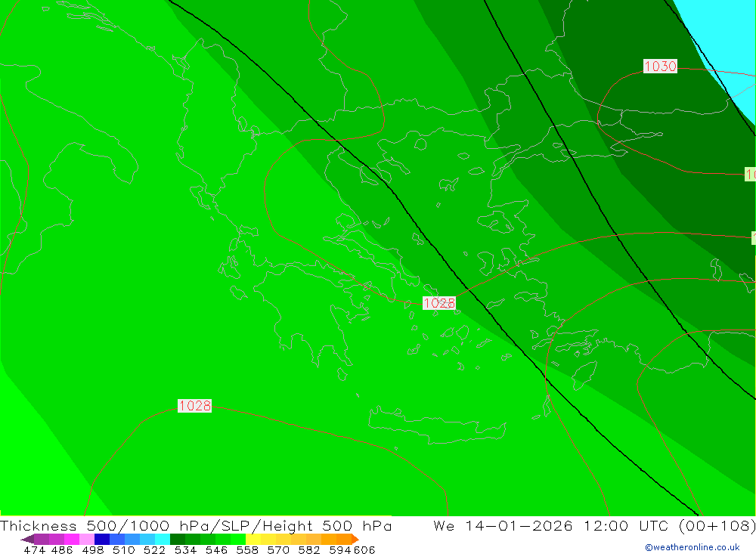Click the light pink legend swatch
The height and width of the screenshot is (554, 756).
pos(87,539)
